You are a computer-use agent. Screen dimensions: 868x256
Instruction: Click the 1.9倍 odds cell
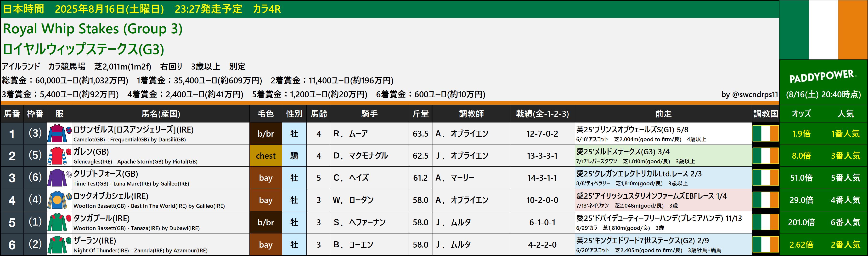[x=801, y=134]
